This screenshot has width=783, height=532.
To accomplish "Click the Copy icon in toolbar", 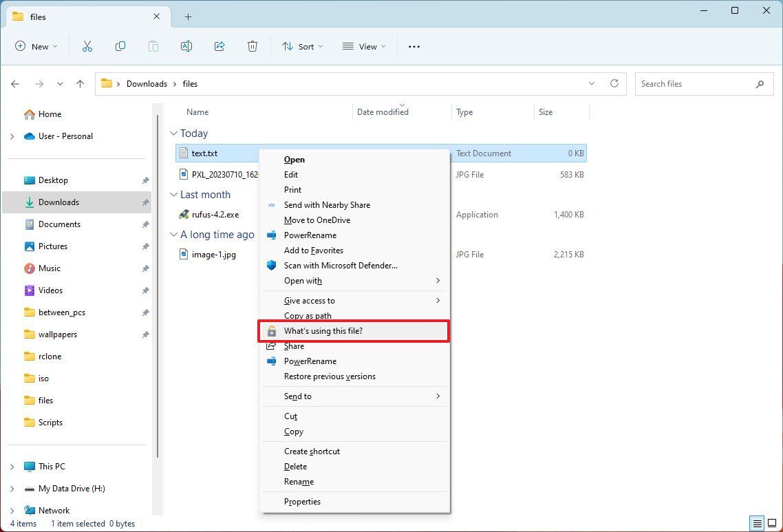I will (120, 46).
